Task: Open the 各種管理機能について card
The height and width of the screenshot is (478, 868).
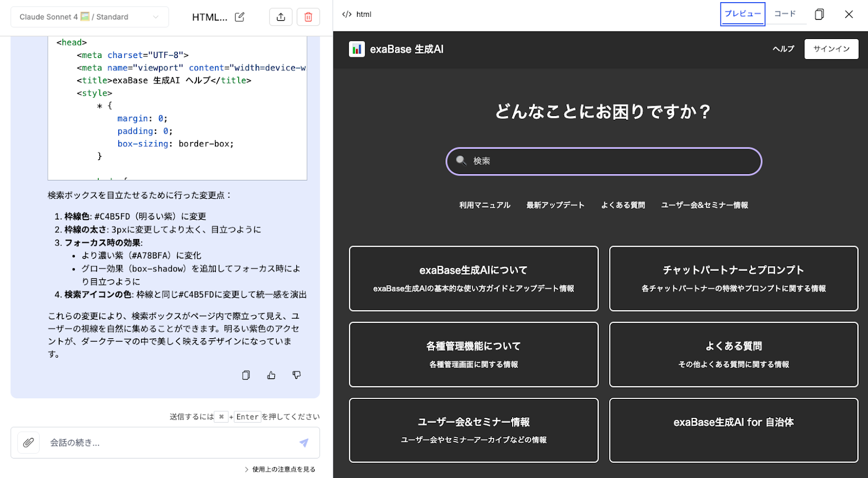Action: (x=474, y=354)
